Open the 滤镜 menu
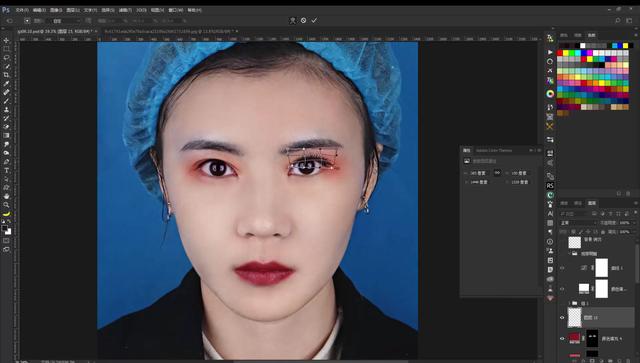This screenshot has height=363, width=640. 125,10
